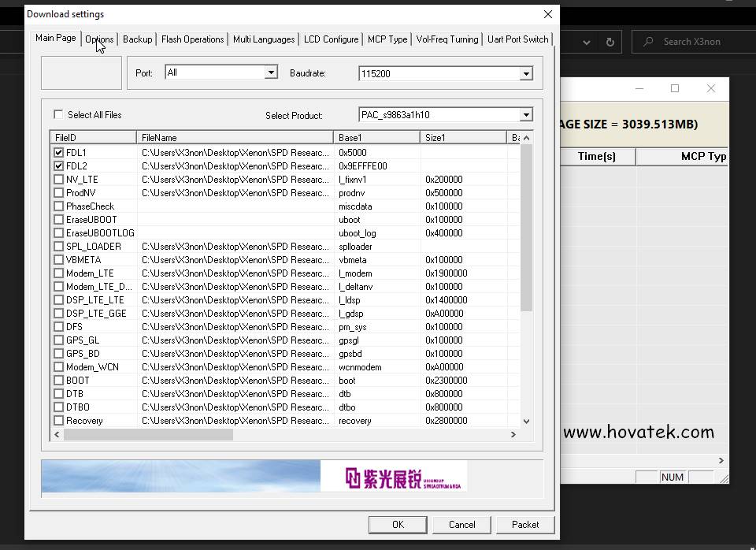This screenshot has height=550, width=756.
Task: Open the chevron dropdown on the background toolbar
Action: pyautogui.click(x=586, y=43)
